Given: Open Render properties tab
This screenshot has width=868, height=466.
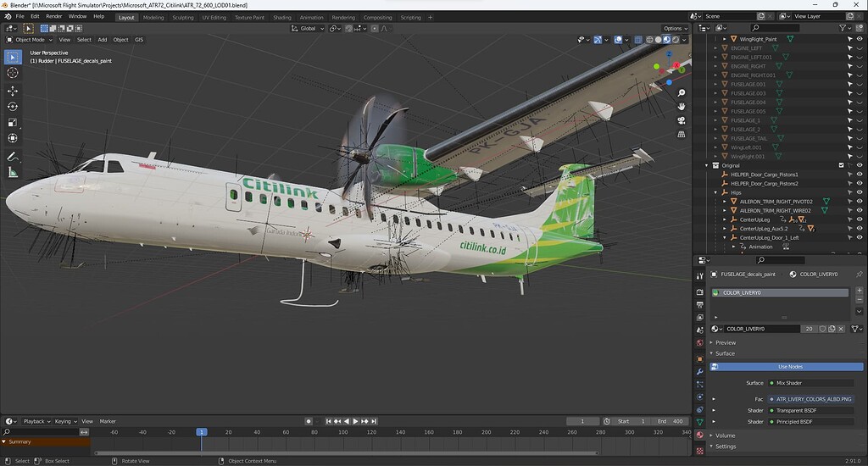Looking at the screenshot, I should click(x=699, y=291).
